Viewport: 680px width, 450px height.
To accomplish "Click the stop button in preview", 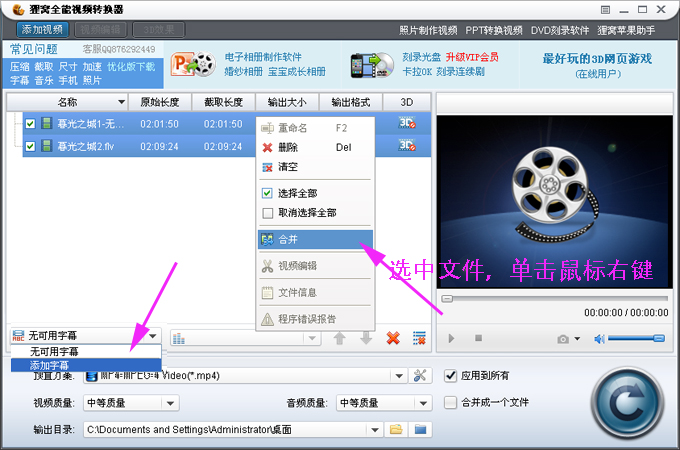I will (478, 338).
